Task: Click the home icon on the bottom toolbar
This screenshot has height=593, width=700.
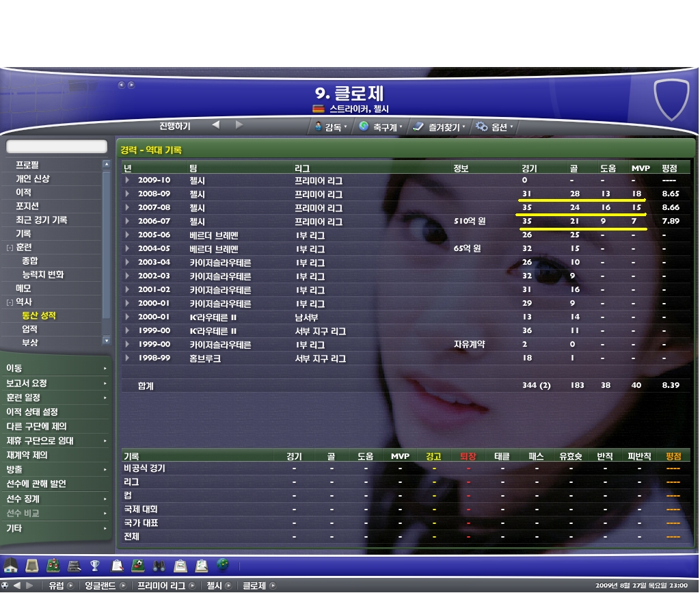Action: tap(10, 566)
